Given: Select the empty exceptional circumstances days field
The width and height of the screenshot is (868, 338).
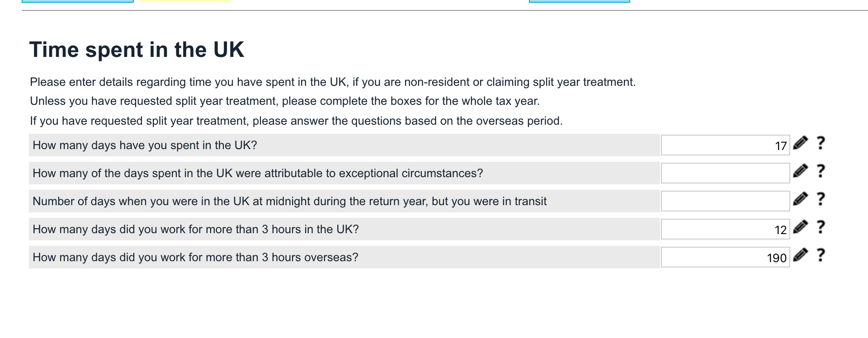Looking at the screenshot, I should pyautogui.click(x=725, y=174).
